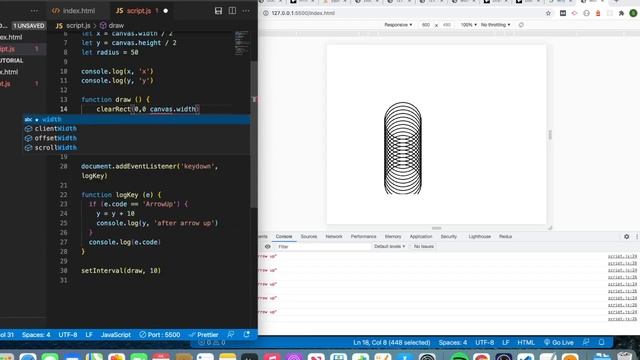Click the unsaved dot on script.js tab
The width and height of the screenshot is (640, 360).
pos(165,11)
